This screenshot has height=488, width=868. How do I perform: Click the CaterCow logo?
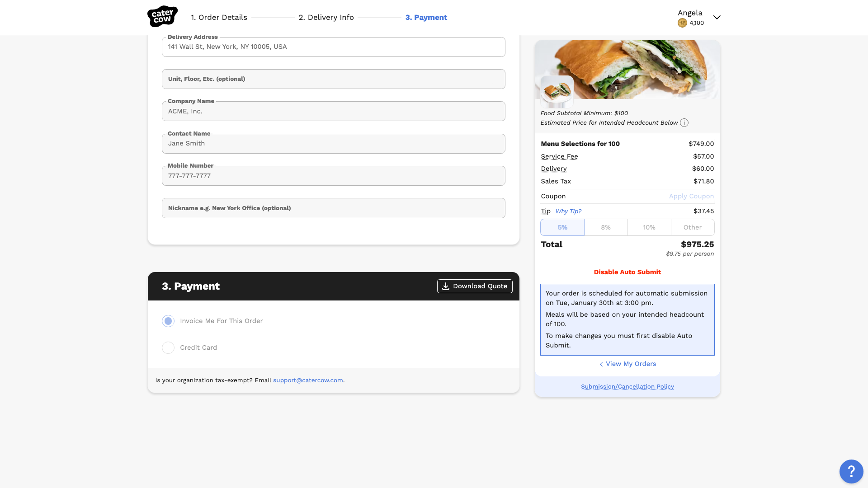tap(162, 17)
